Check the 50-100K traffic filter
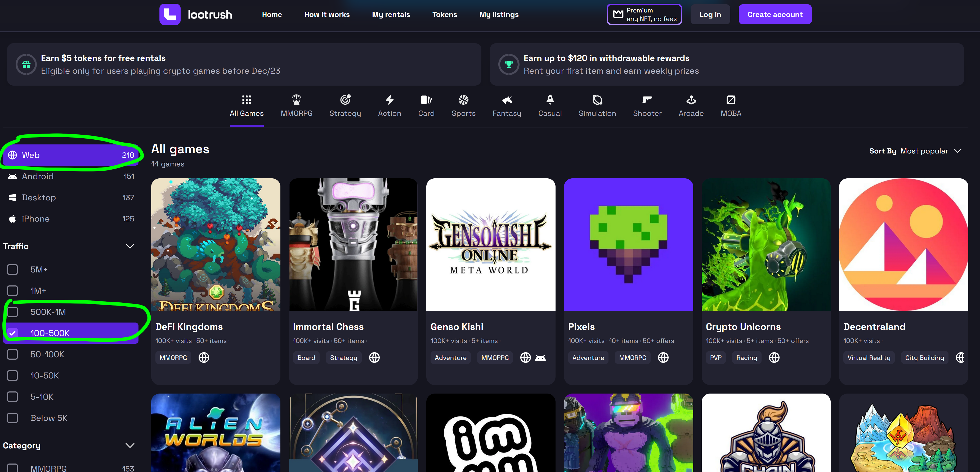980x472 pixels. pos(12,354)
